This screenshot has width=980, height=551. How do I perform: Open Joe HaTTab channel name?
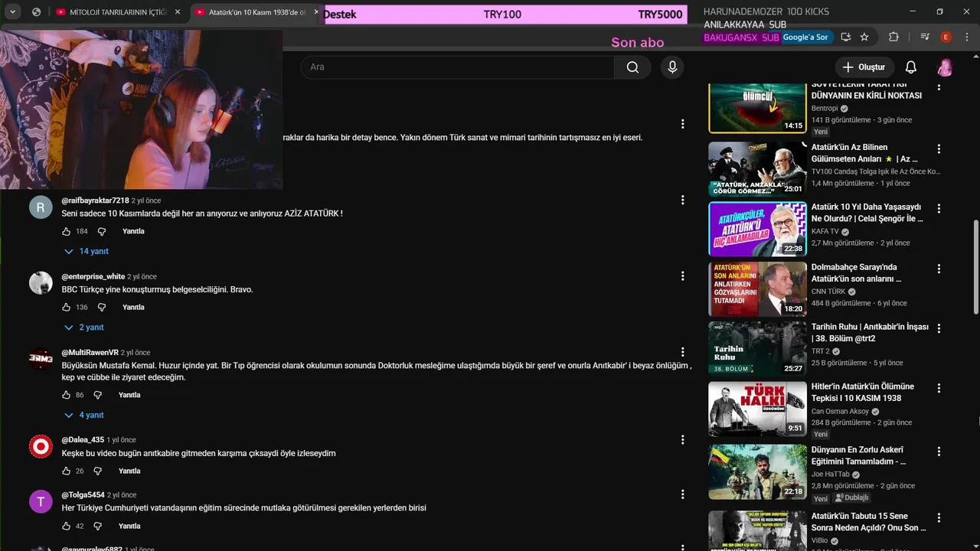tap(831, 474)
